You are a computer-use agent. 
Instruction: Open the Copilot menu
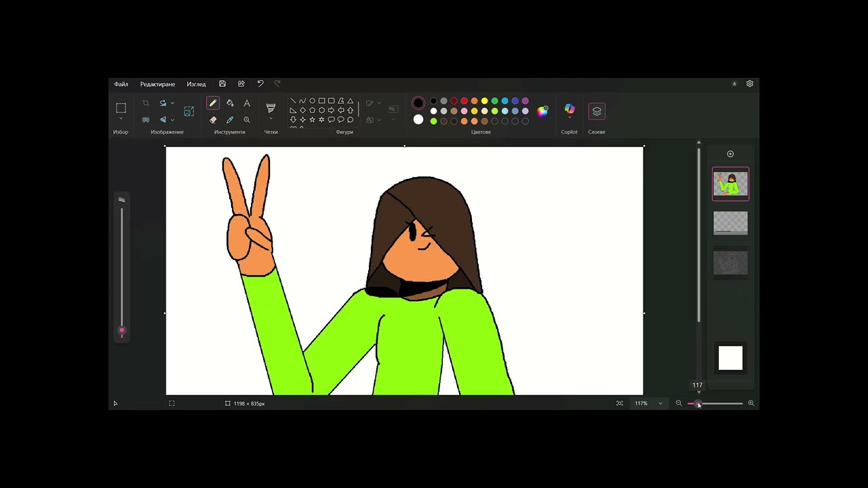click(570, 111)
